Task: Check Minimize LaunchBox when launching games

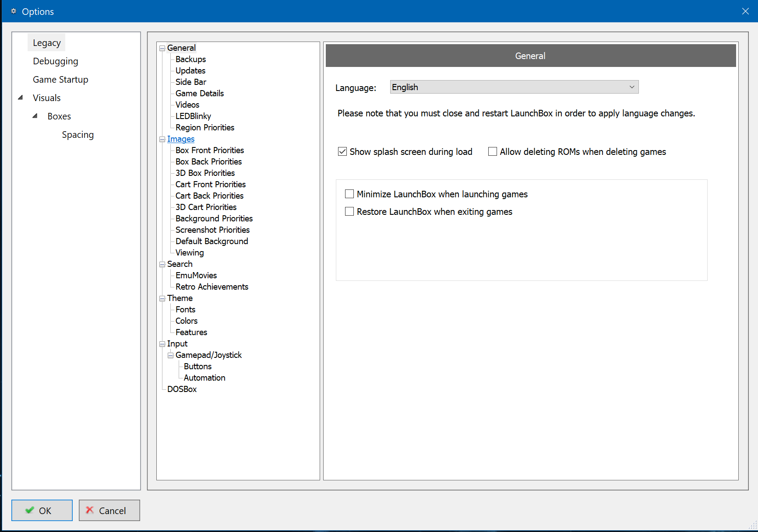Action: (349, 194)
